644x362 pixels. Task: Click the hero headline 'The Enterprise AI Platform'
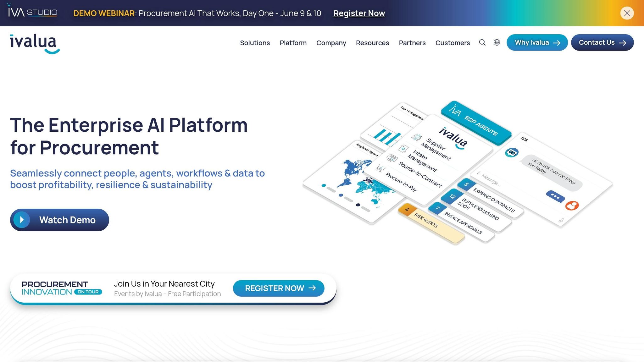[129, 125]
